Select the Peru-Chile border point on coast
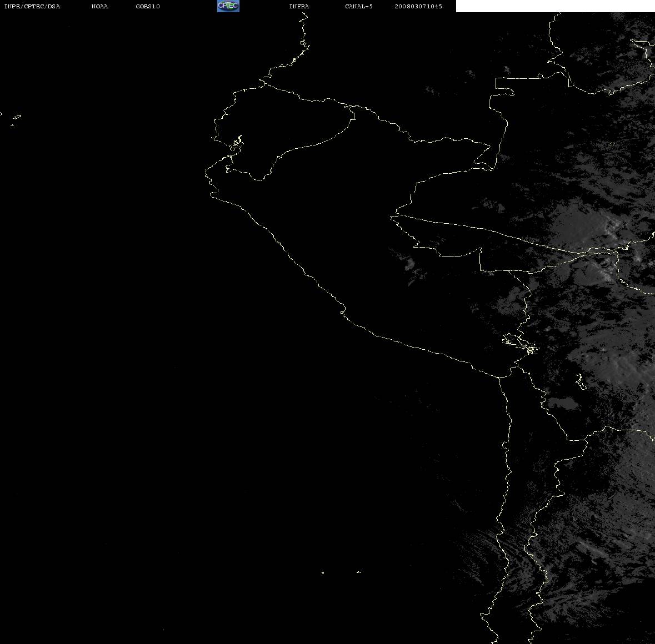This screenshot has width=655, height=644. pos(499,377)
